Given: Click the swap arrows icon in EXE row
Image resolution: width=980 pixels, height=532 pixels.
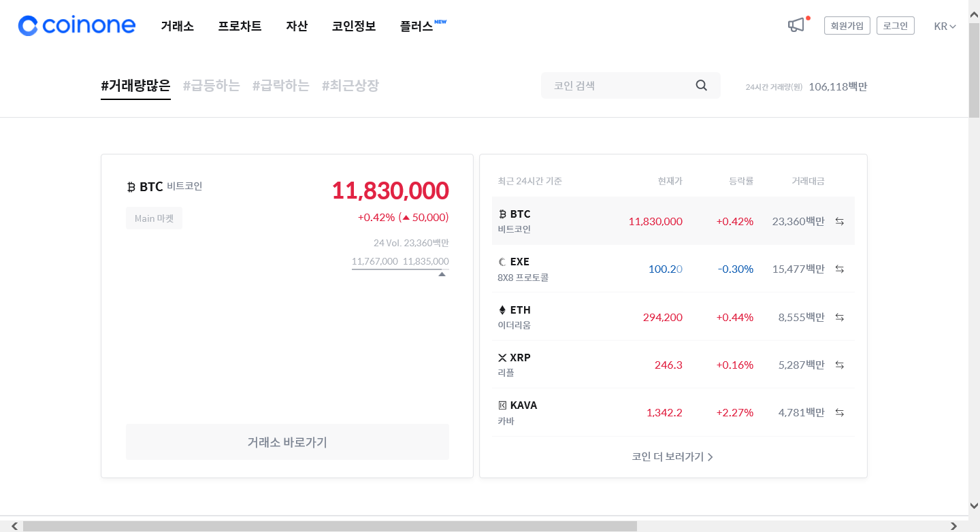Looking at the screenshot, I should click(840, 269).
